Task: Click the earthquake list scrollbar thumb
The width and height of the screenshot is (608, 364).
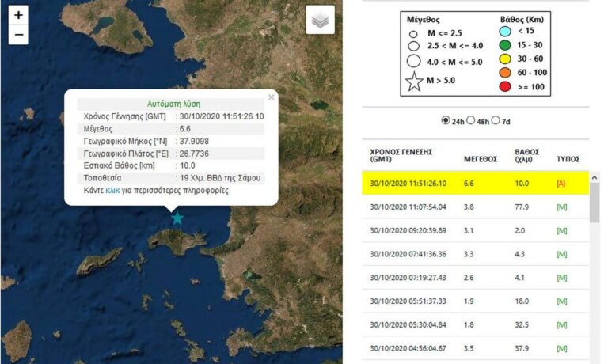Action: pyautogui.click(x=595, y=203)
